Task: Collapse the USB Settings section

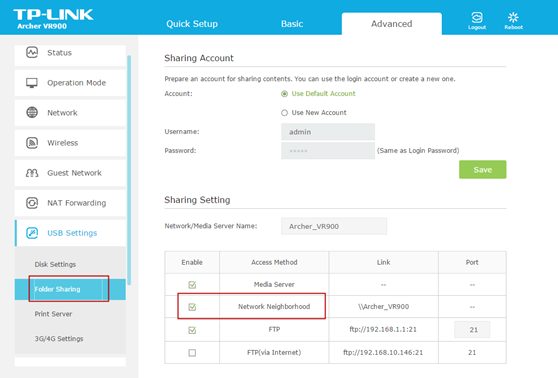Action: (x=70, y=233)
